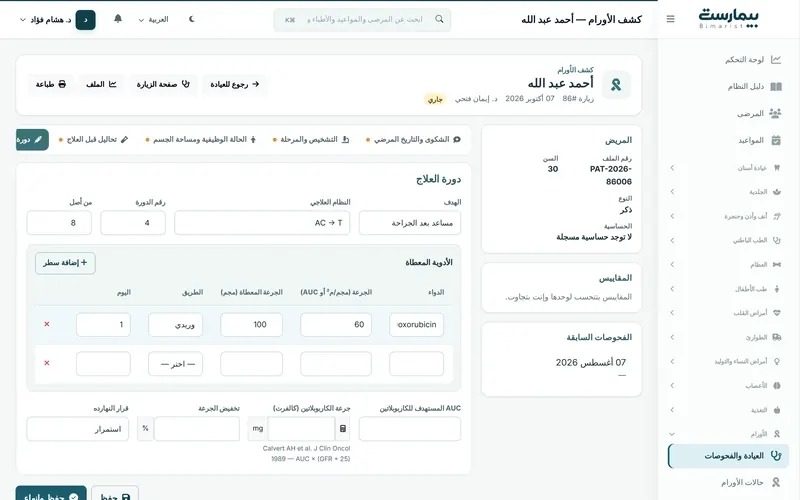800x500 pixels.
Task: Click the search magnifier icon
Action: (x=439, y=19)
